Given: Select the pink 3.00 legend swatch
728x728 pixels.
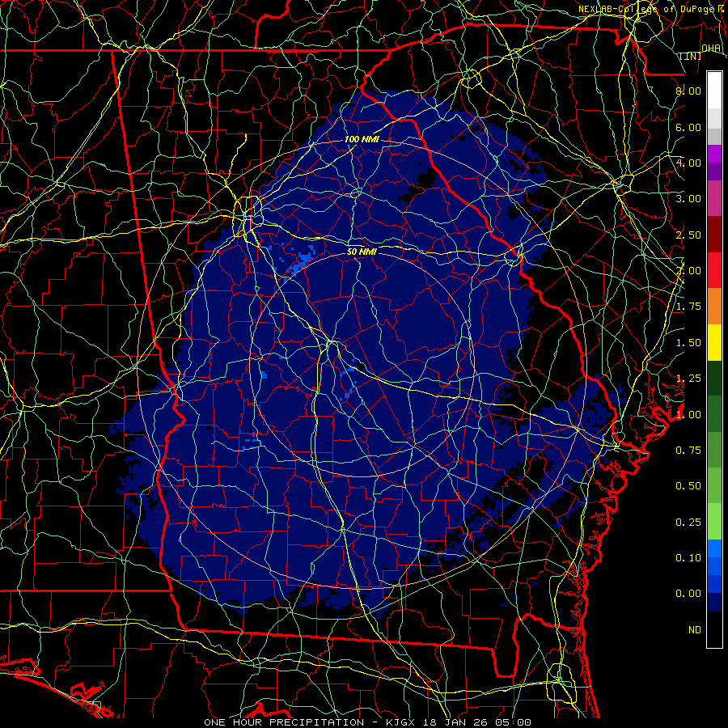Looking at the screenshot, I should click(x=714, y=199).
